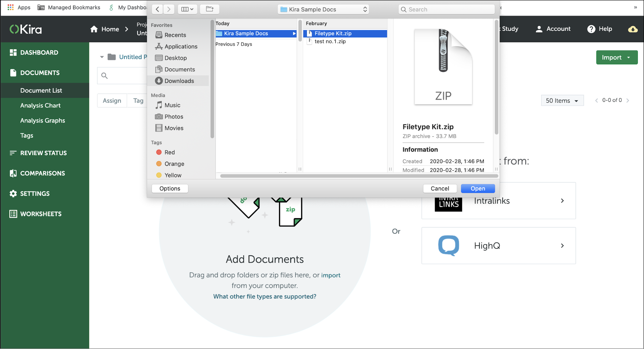Click the Options button
This screenshot has width=644, height=349.
point(170,188)
